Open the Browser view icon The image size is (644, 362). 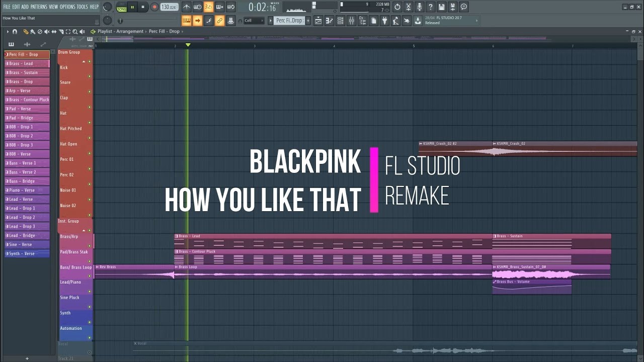[362, 21]
